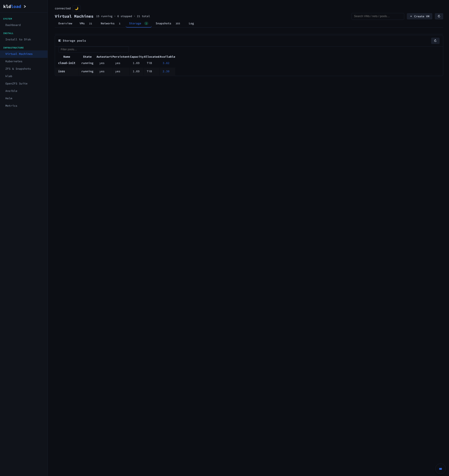Sort by Allocated column header

pyautogui.click(x=152, y=57)
